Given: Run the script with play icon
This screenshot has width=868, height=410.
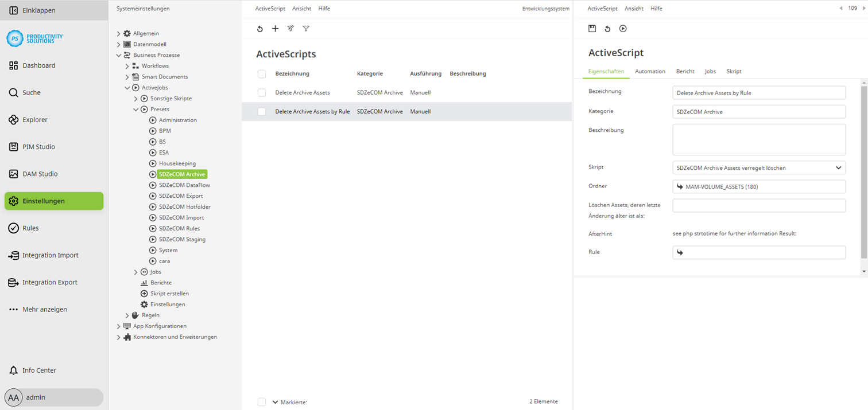Looking at the screenshot, I should click(x=623, y=29).
